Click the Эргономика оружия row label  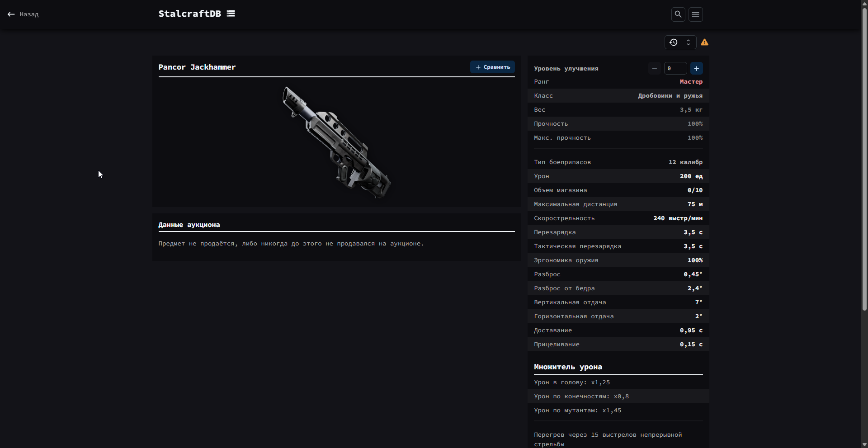566,260
